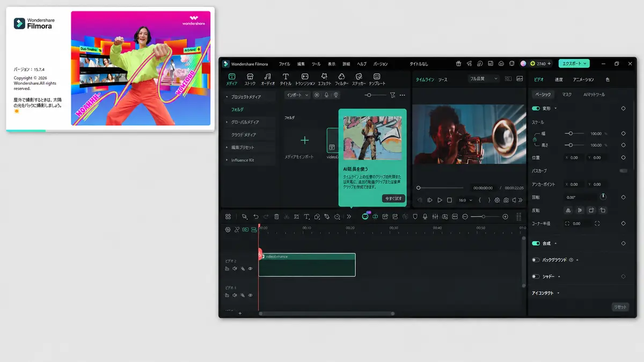Toggle the パスカーブ switch

623,171
